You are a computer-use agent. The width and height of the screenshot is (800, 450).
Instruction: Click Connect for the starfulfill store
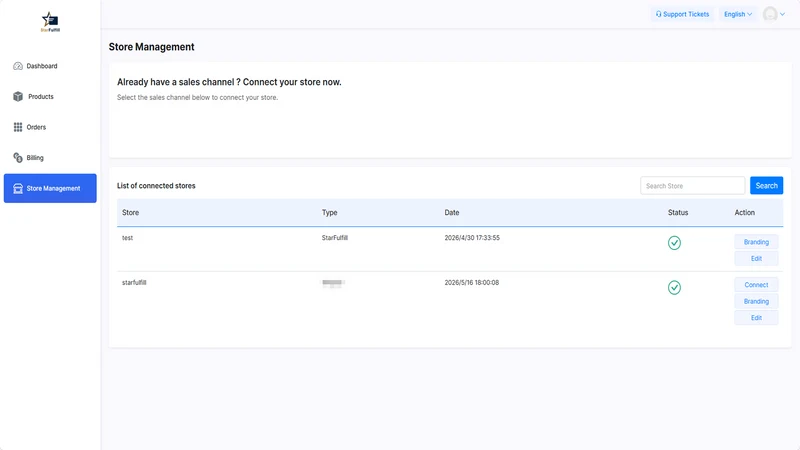click(x=756, y=285)
